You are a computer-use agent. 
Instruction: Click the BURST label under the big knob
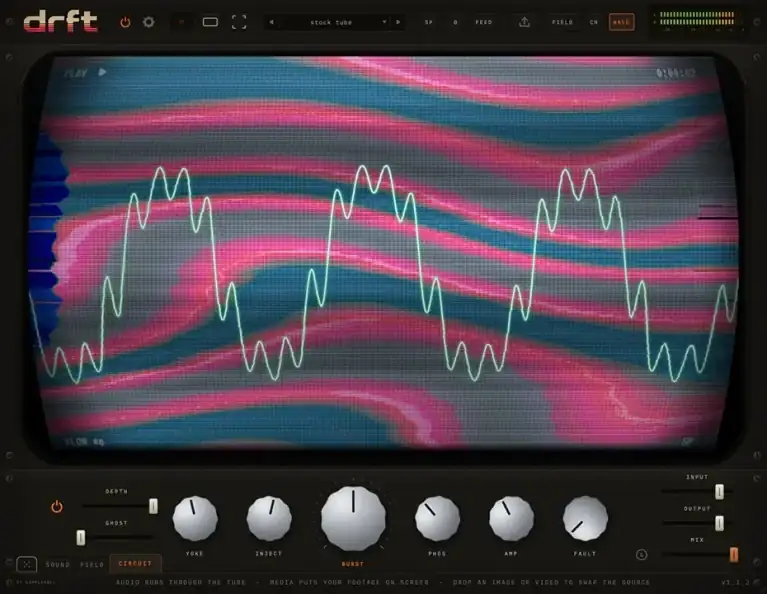(x=353, y=564)
